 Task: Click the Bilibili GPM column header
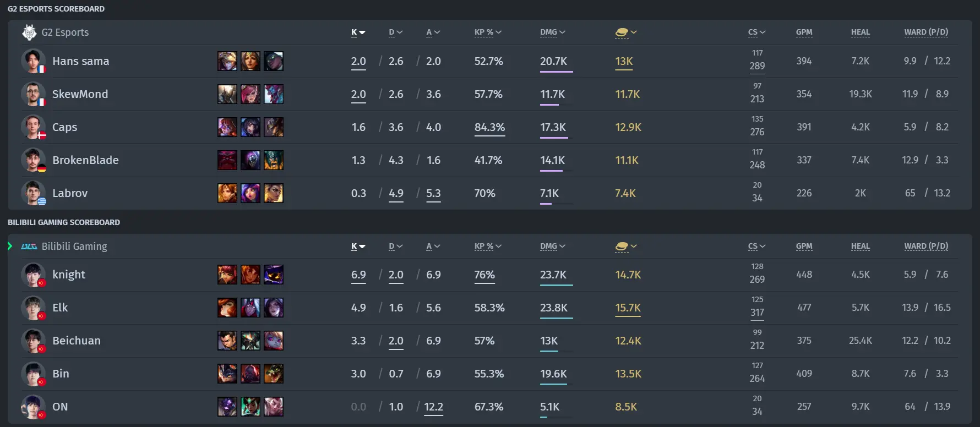(804, 247)
